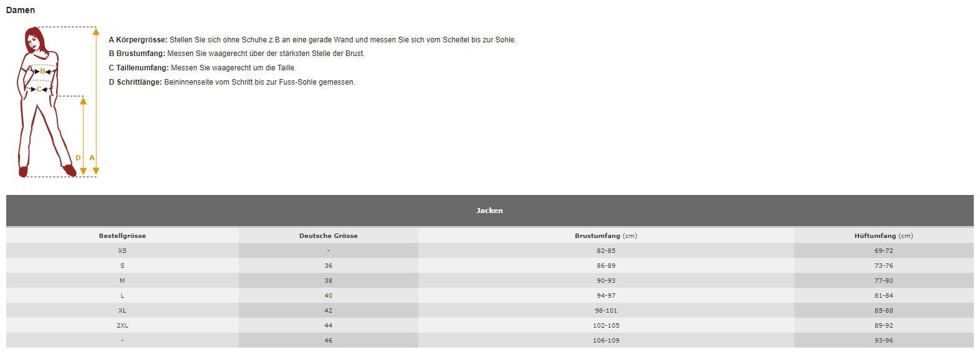
Task: Click the D inseam arrow label
Action: tap(78, 158)
